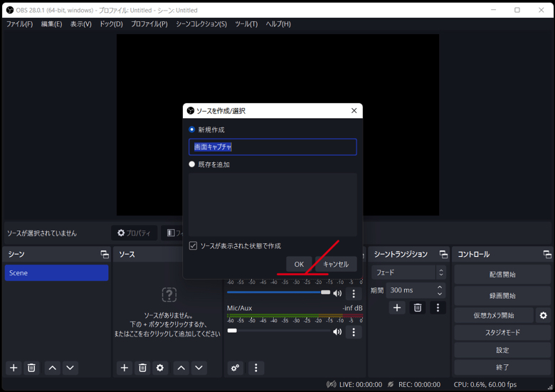Open the ファイル(F) menu
The height and width of the screenshot is (392, 555).
point(19,24)
